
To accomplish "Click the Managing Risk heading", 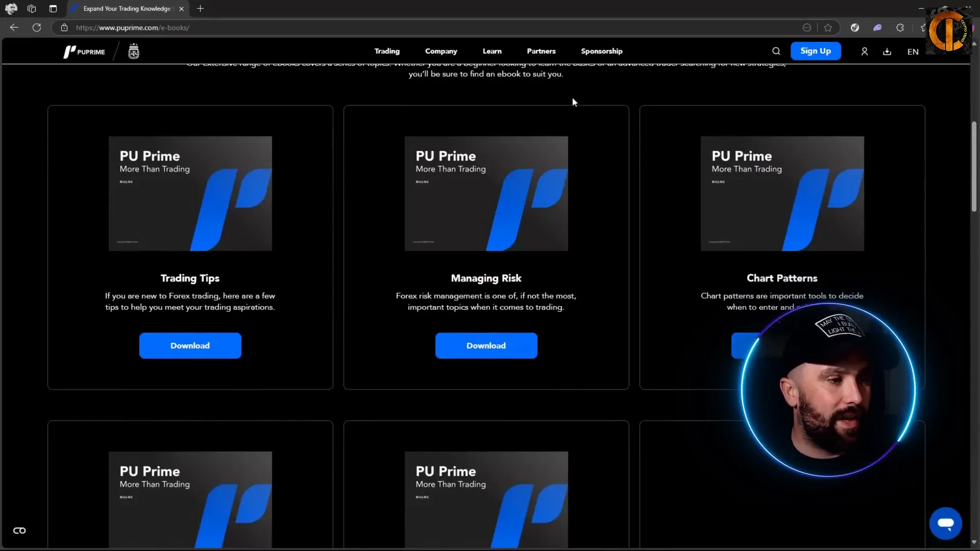I will [486, 278].
